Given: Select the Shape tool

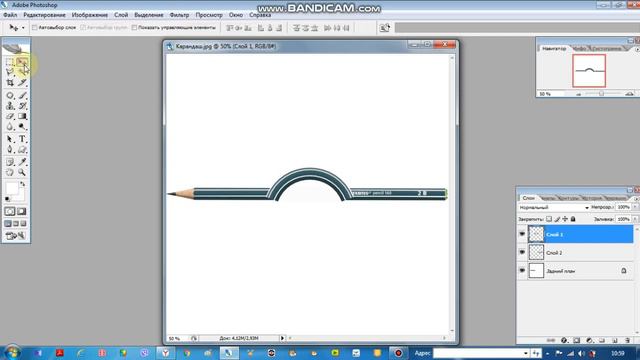Looking at the screenshot, I should coord(22,150).
